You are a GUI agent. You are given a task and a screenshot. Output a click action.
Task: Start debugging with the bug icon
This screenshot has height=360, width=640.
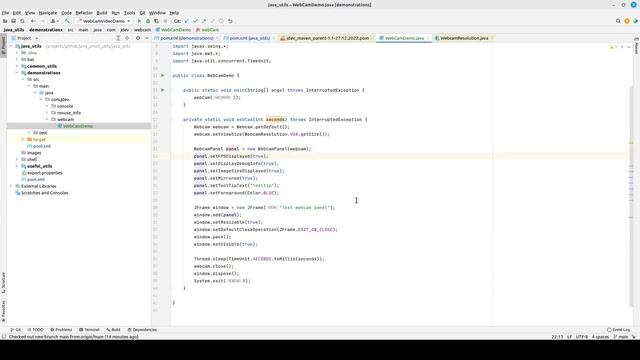pyautogui.click(x=148, y=21)
